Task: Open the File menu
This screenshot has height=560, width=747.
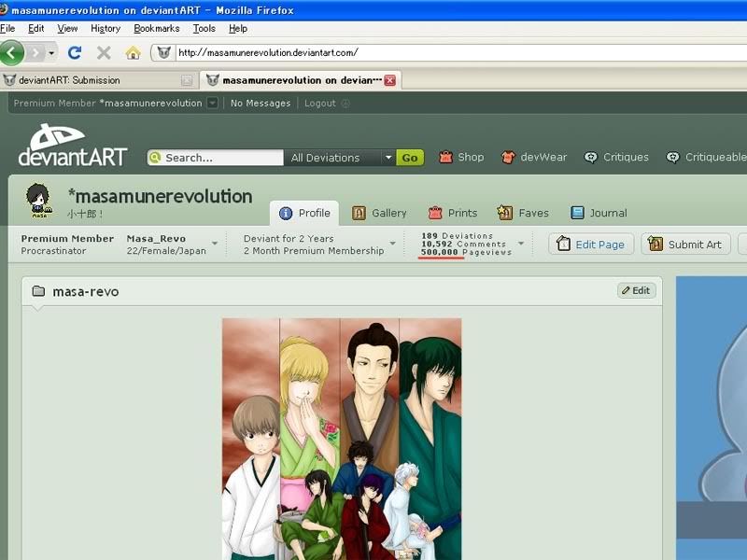Action: pos(7,29)
